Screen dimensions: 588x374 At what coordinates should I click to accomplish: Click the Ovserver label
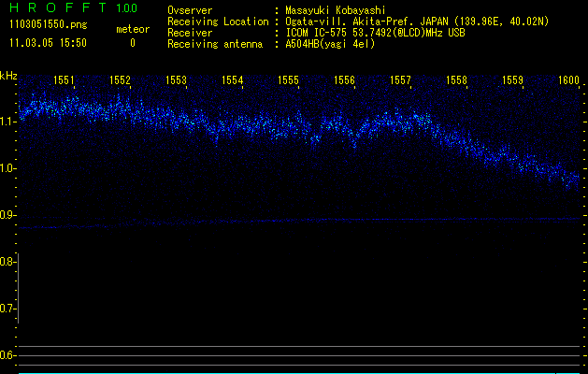point(190,10)
